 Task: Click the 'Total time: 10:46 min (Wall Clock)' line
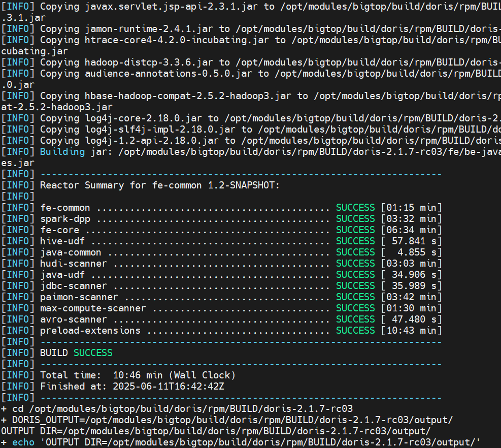click(x=138, y=375)
